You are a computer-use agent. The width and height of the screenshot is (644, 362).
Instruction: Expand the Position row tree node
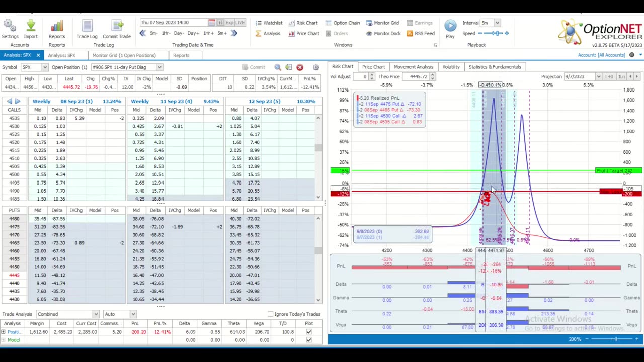pyautogui.click(x=3, y=332)
